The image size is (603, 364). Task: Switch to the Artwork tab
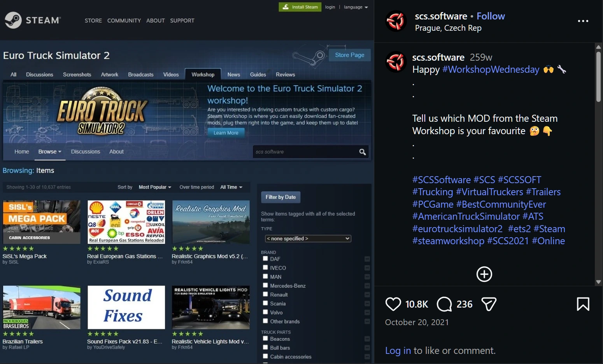pyautogui.click(x=110, y=75)
